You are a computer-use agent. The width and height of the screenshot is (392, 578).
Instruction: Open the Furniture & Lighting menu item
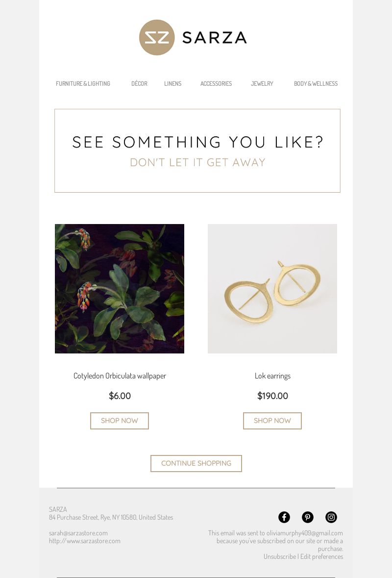pos(83,84)
